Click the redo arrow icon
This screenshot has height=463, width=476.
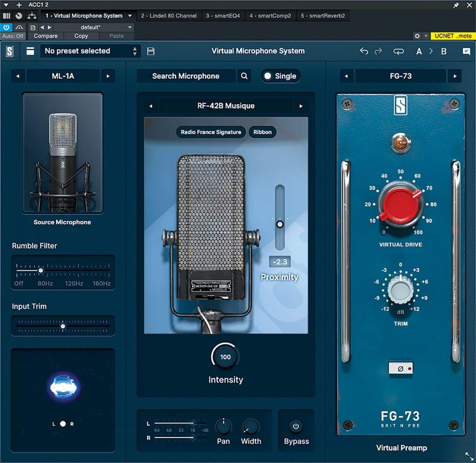click(x=378, y=51)
